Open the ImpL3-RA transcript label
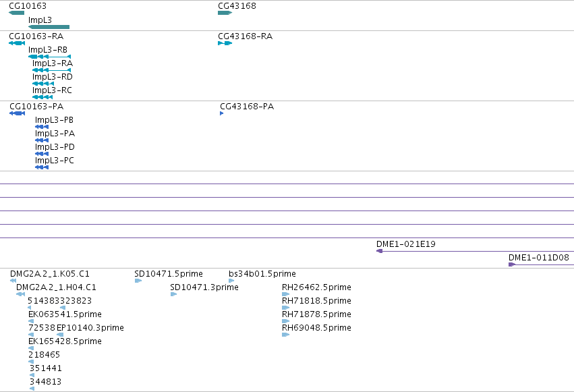Image resolution: width=574 pixels, height=392 pixels. [53, 63]
